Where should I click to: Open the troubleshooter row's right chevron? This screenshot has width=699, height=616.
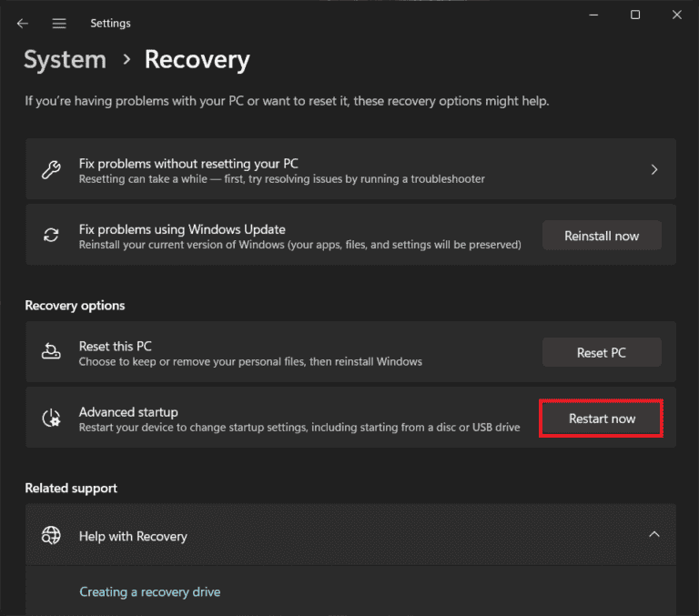[x=653, y=169]
